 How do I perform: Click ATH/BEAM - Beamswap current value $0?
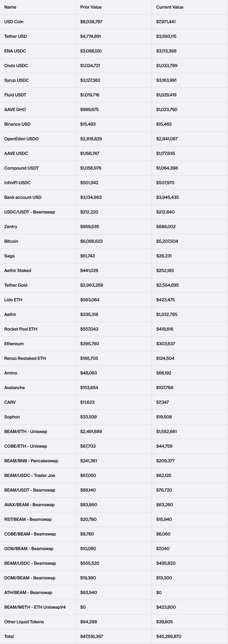pos(159,593)
